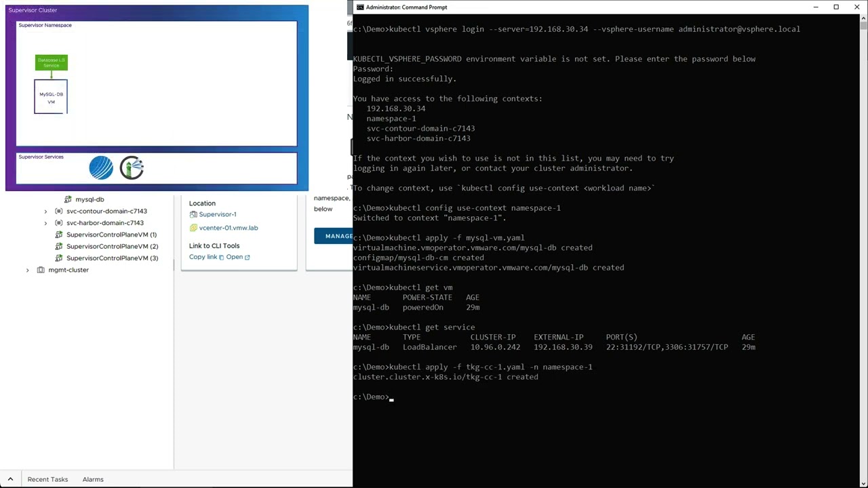Close the Command Prompt window

856,7
